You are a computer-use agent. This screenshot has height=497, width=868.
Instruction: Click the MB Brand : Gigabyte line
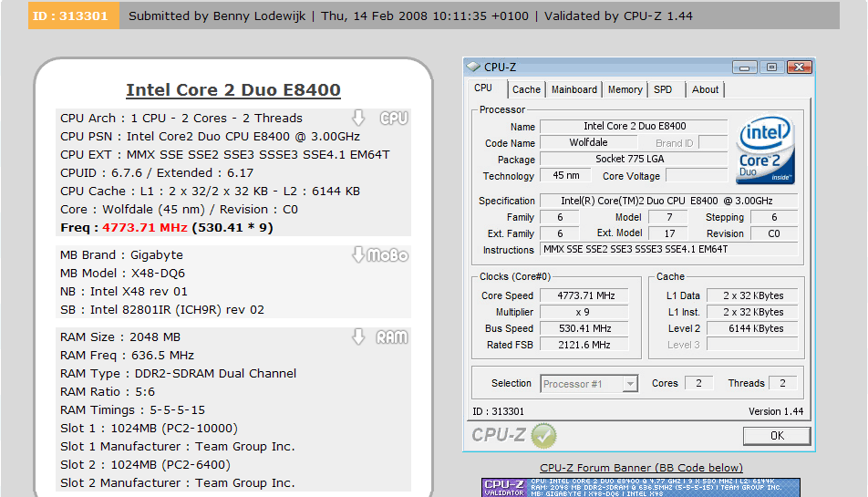click(122, 254)
